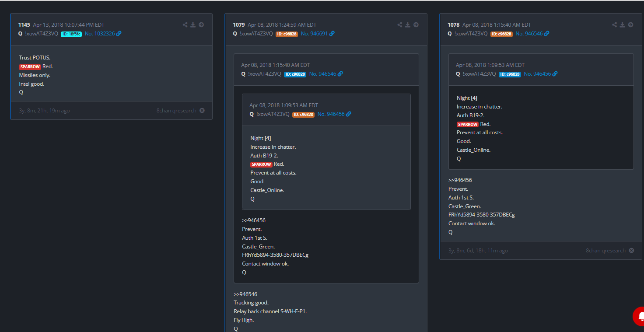Click the arrow icon on post 1079
Screen dimensions: 644x332
pos(416,25)
